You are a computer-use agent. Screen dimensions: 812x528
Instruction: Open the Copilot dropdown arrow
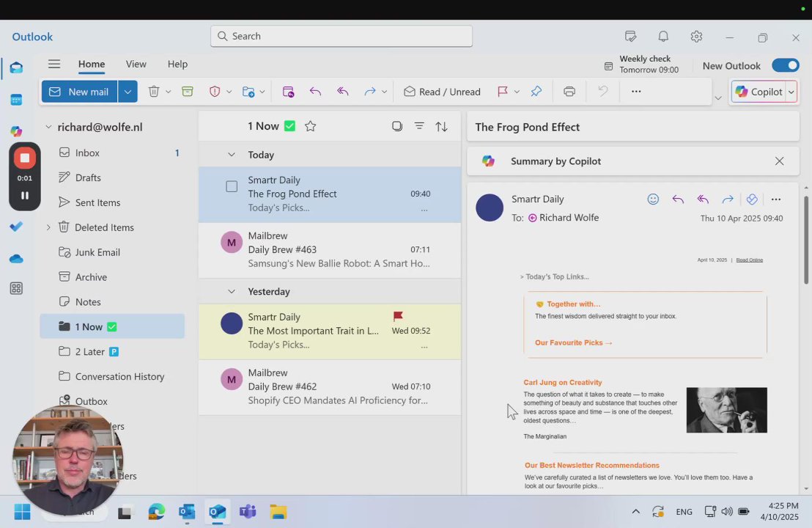(x=791, y=92)
